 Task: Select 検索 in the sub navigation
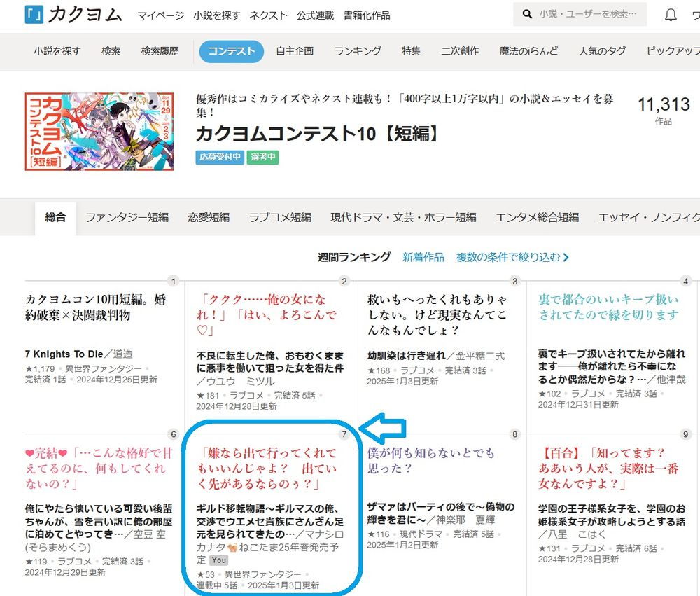[111, 51]
